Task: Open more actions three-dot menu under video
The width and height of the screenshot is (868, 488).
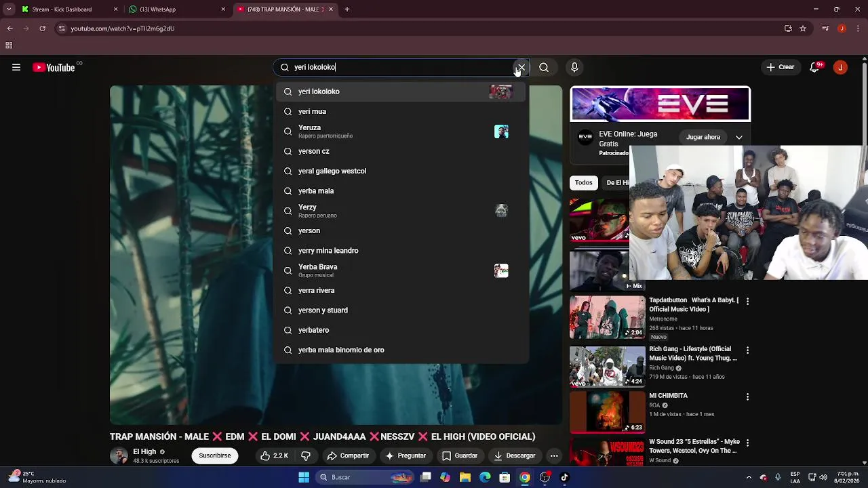Action: pyautogui.click(x=554, y=456)
